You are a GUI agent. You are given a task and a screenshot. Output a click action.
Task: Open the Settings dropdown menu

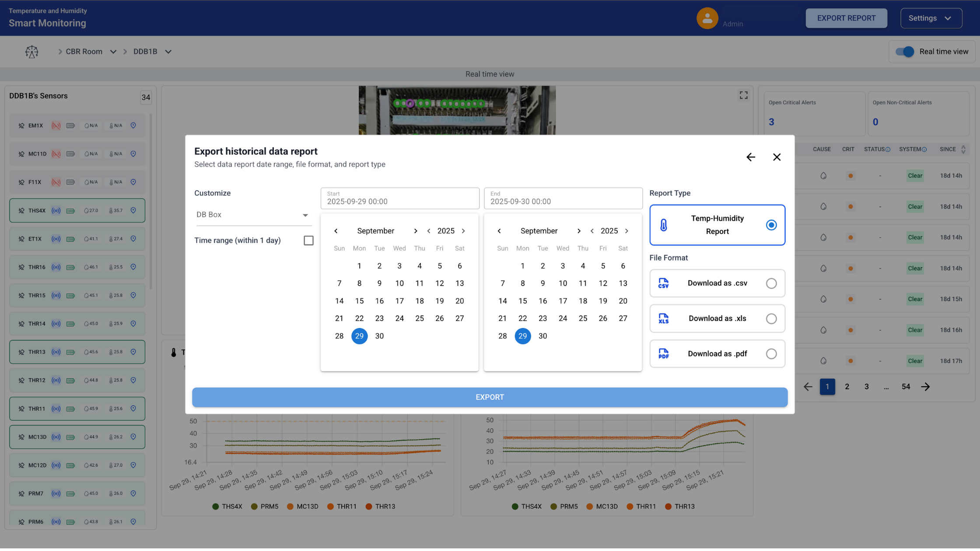[931, 18]
